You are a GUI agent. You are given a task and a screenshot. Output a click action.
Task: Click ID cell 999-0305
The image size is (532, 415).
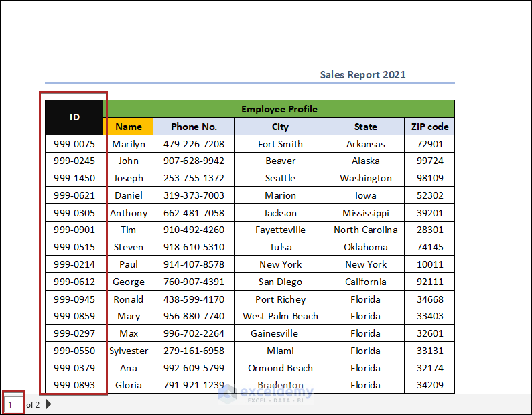[x=74, y=213]
